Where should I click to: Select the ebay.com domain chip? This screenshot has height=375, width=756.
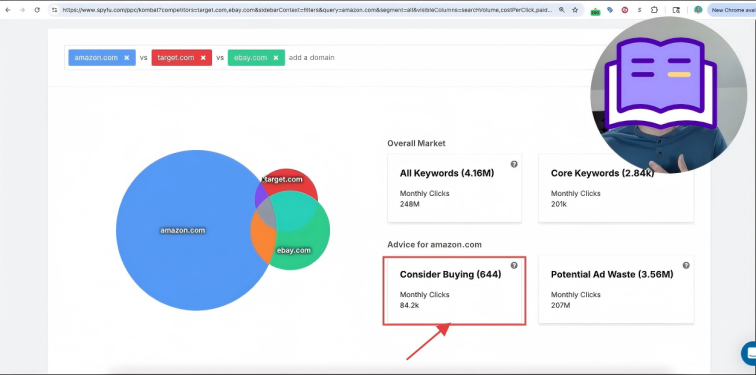(x=256, y=57)
